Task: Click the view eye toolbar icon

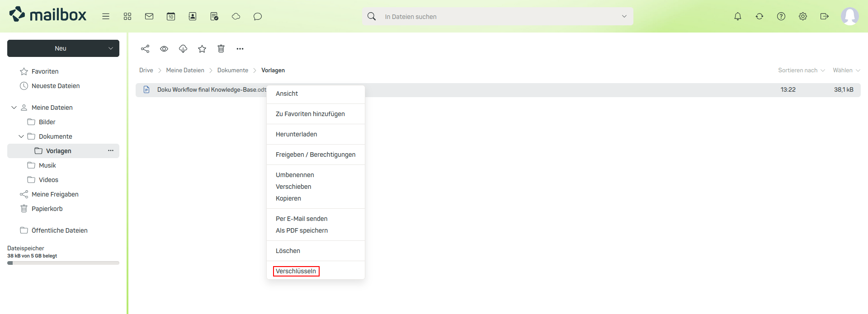Action: (164, 49)
